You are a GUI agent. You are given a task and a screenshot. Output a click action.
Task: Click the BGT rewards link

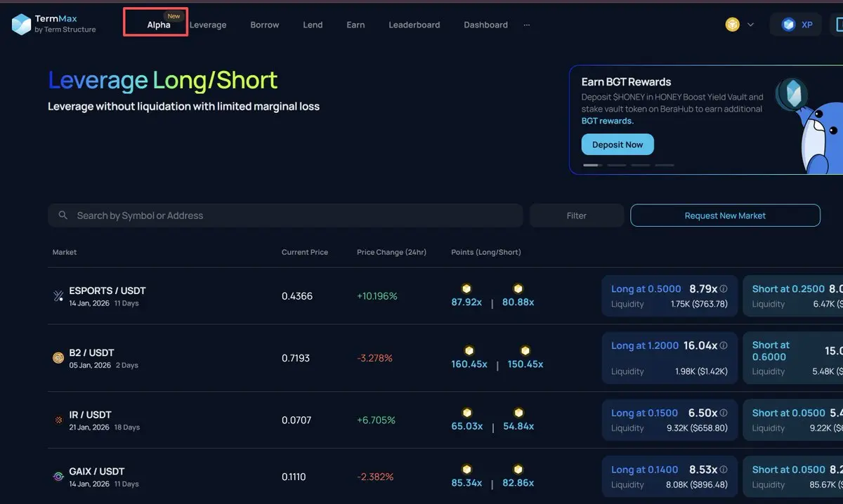608,121
